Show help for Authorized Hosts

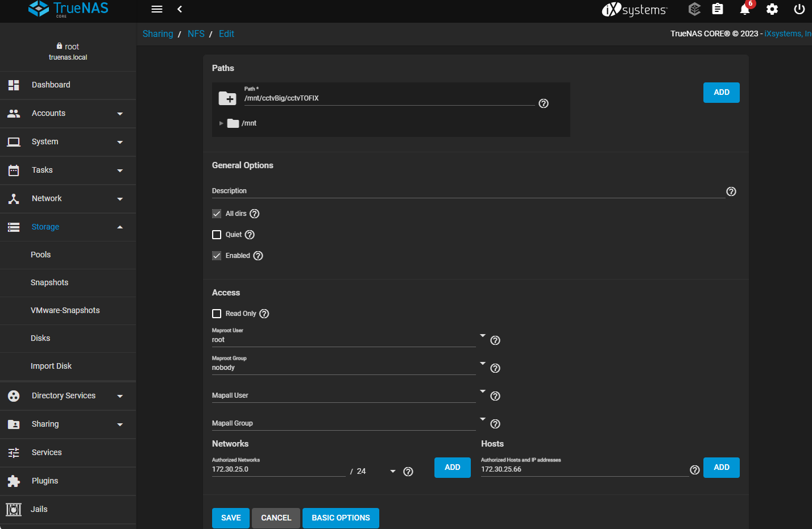(695, 470)
